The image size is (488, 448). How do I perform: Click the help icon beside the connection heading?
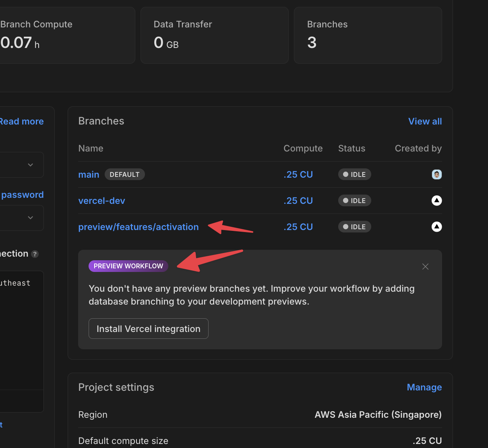[35, 254]
